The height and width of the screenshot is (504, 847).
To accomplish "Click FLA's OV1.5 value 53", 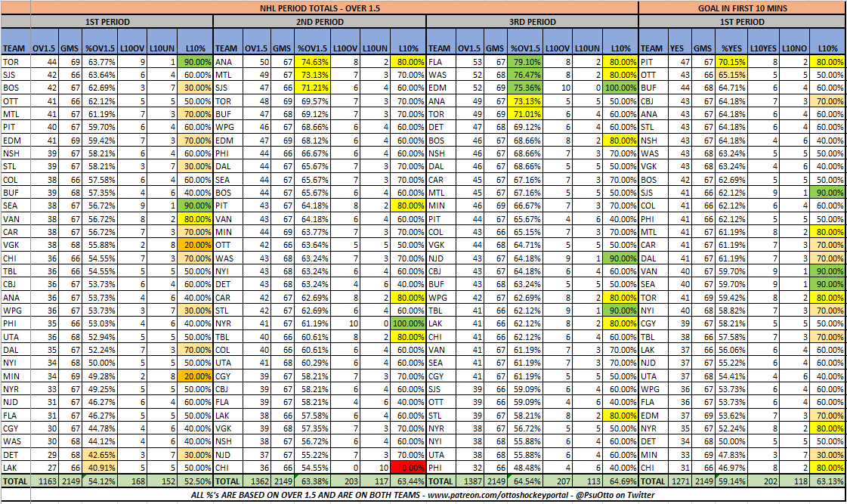I will pos(470,62).
